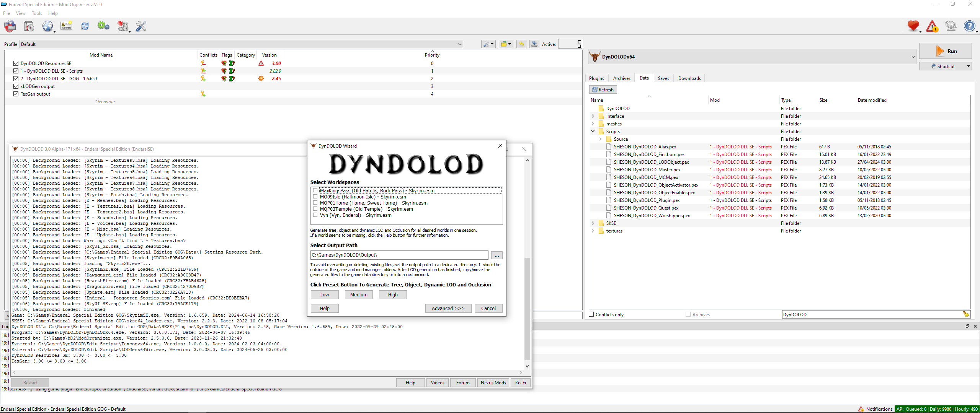Open the Profiles ID card icon

[66, 26]
